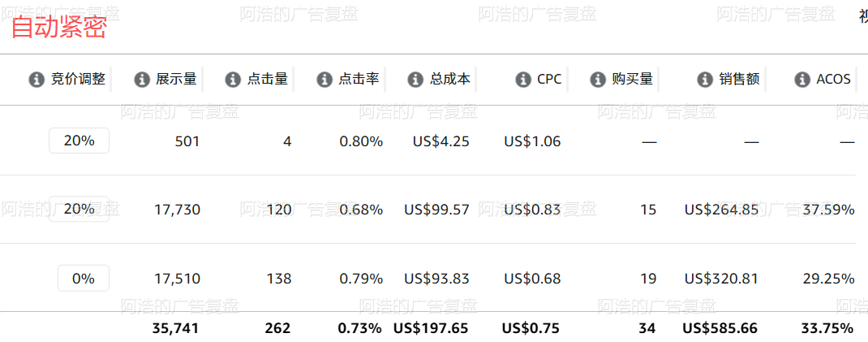
Task: Sort by 展示量 column header
Action: coord(176,80)
